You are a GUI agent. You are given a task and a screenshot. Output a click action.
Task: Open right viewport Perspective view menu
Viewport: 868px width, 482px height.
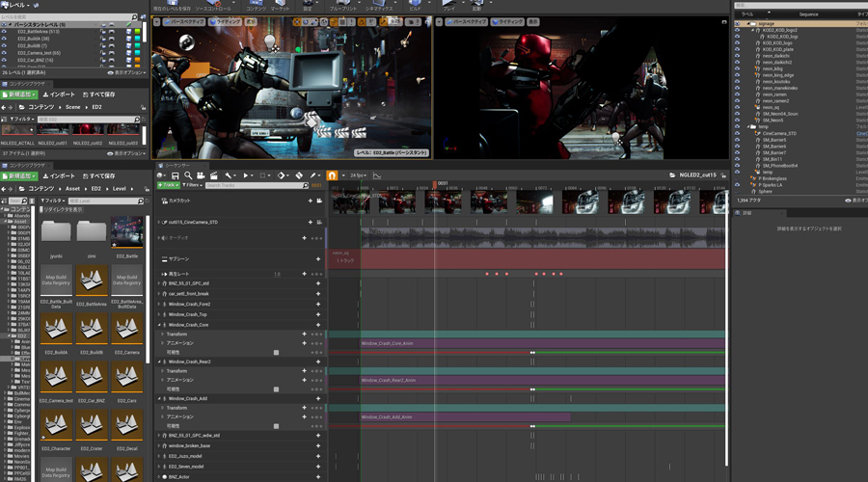click(467, 22)
